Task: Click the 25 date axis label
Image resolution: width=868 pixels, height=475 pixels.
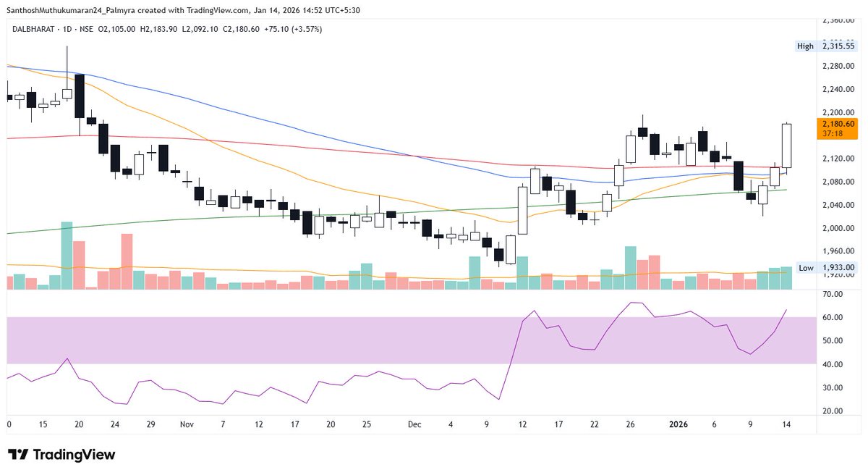Action: 366,426
